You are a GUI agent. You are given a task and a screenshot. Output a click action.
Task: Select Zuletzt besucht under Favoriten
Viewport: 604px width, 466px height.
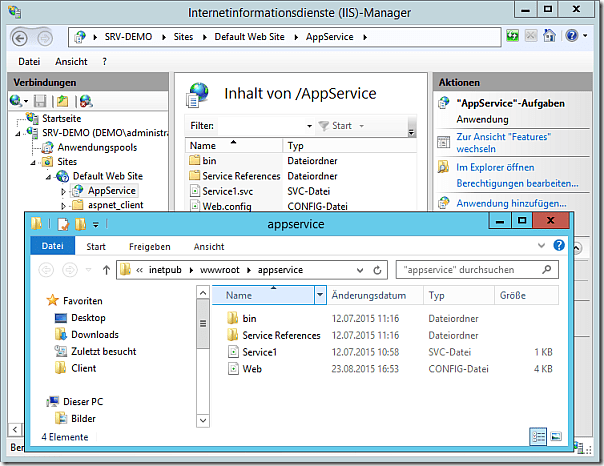tap(104, 351)
